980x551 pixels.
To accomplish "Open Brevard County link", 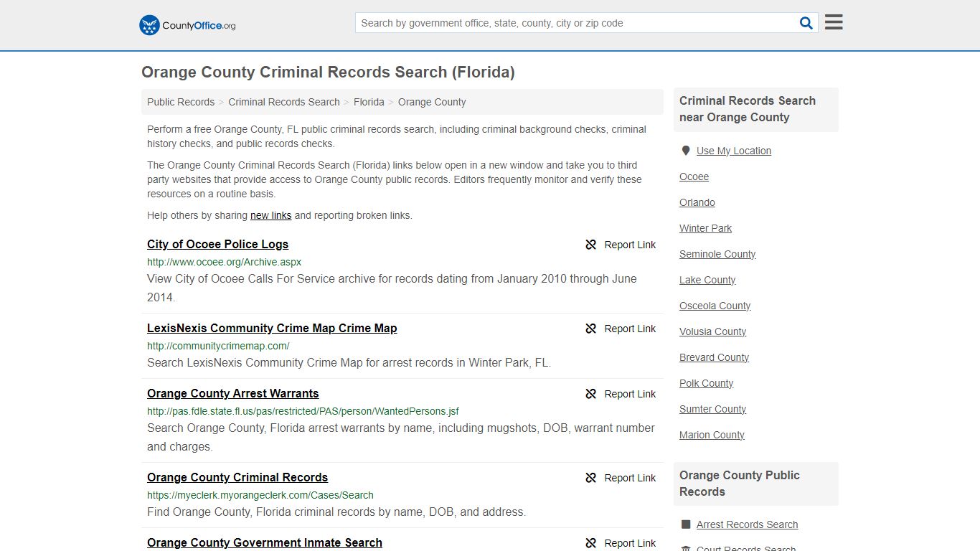I will [715, 357].
